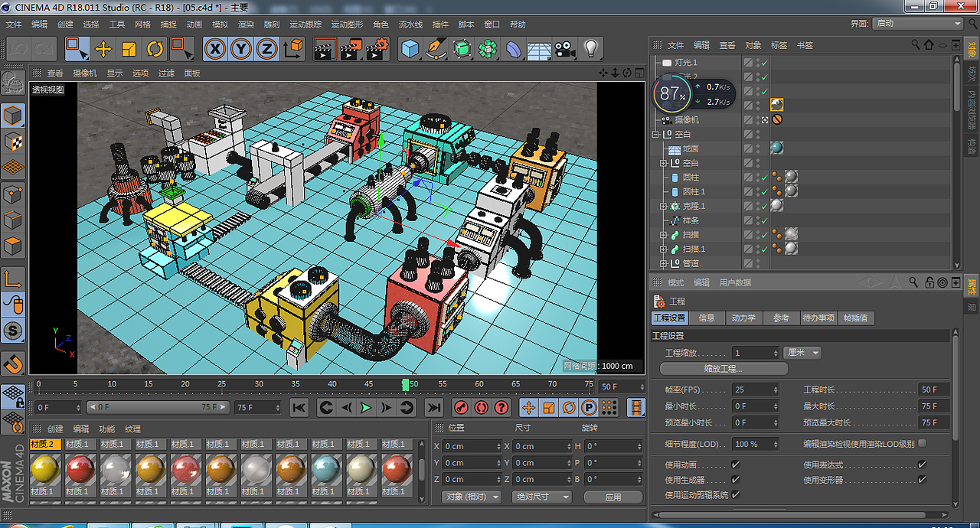980x528 pixels.
Task: Expand the 扫描.1 object
Action: [664, 249]
